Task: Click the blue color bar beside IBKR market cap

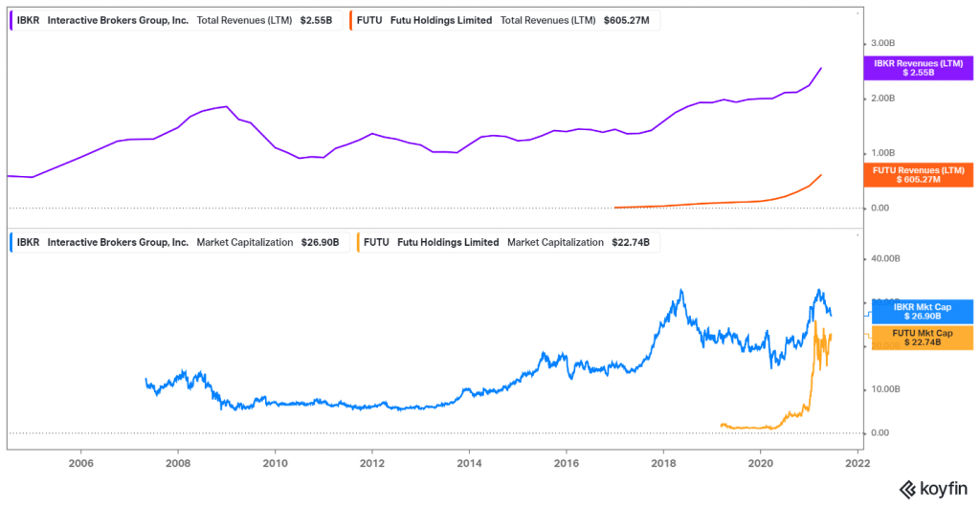Action: point(11,242)
